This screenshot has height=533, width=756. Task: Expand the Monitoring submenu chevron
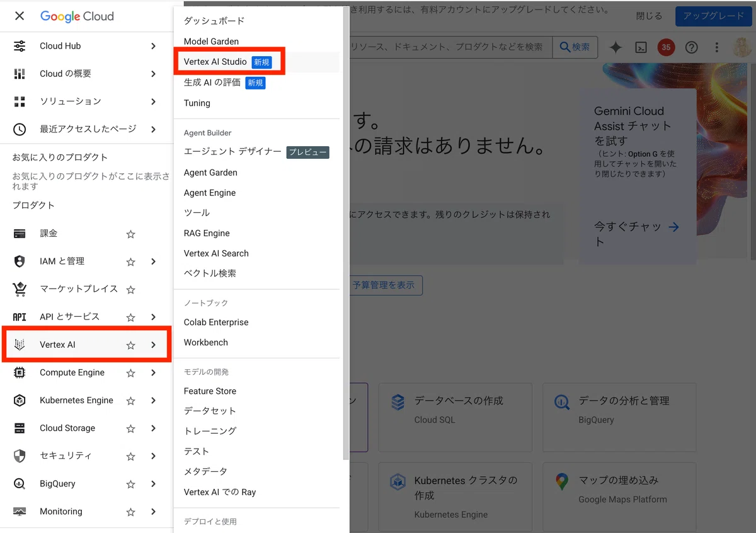coord(153,511)
